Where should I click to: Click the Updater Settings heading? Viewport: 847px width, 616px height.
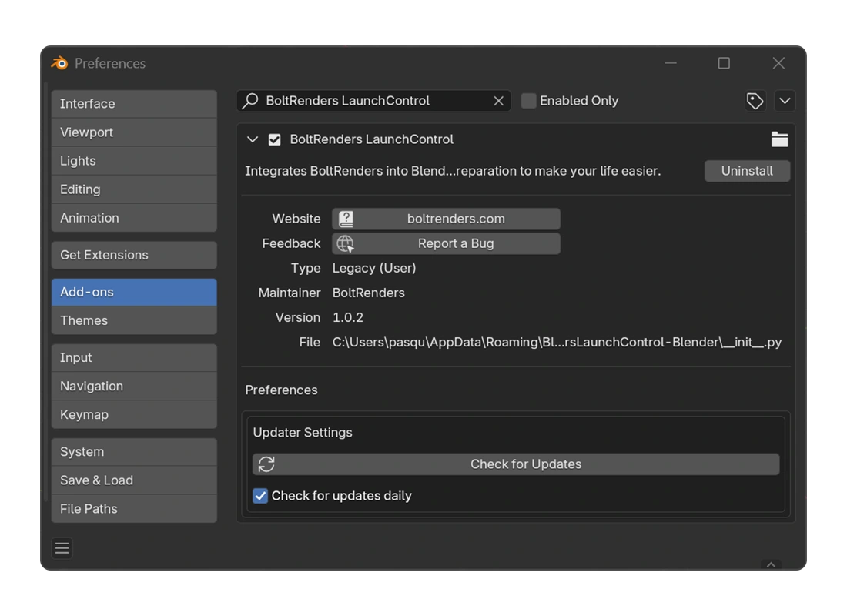[x=303, y=433]
